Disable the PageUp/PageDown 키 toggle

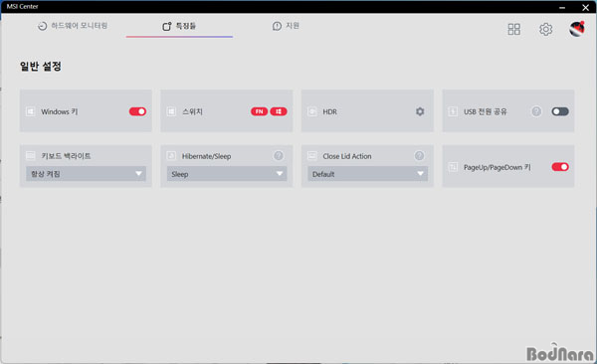(560, 167)
